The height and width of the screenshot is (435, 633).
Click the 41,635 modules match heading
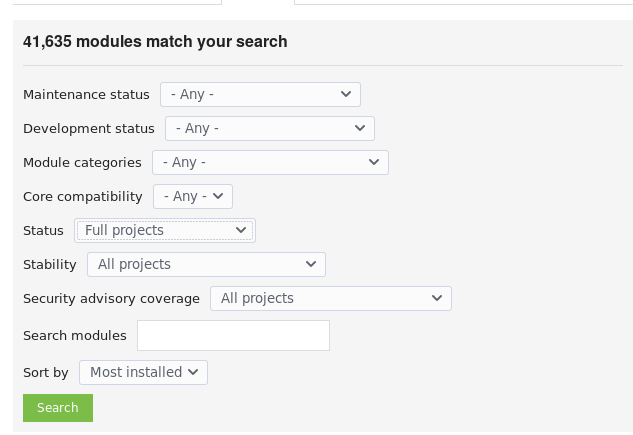pos(155,42)
